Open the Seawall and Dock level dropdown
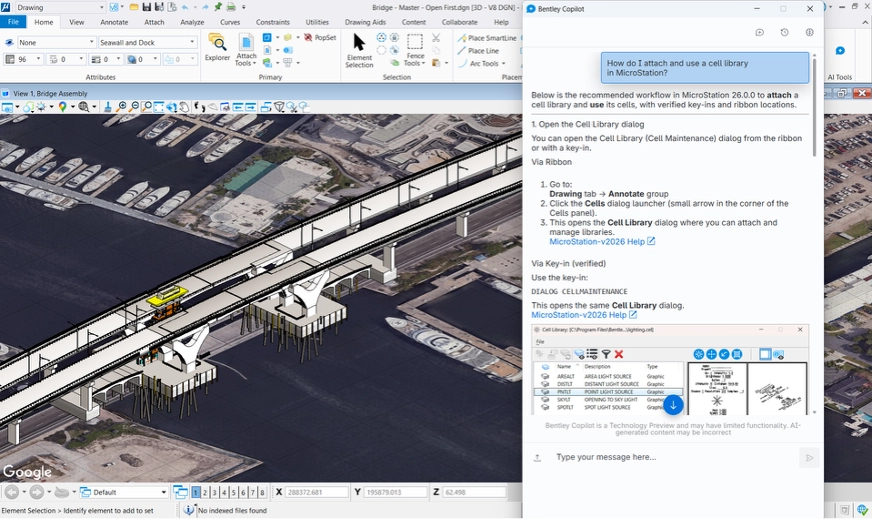Screen dimensions: 875x520 click(x=147, y=42)
